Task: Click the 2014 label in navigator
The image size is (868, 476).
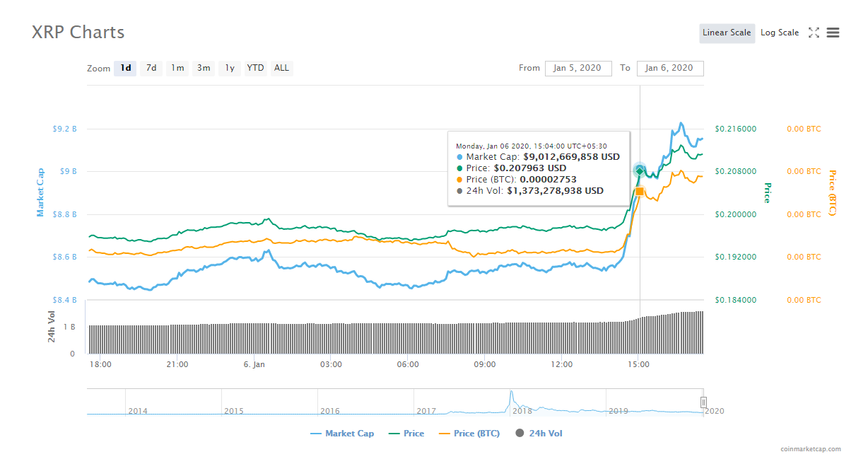Action: (x=138, y=411)
